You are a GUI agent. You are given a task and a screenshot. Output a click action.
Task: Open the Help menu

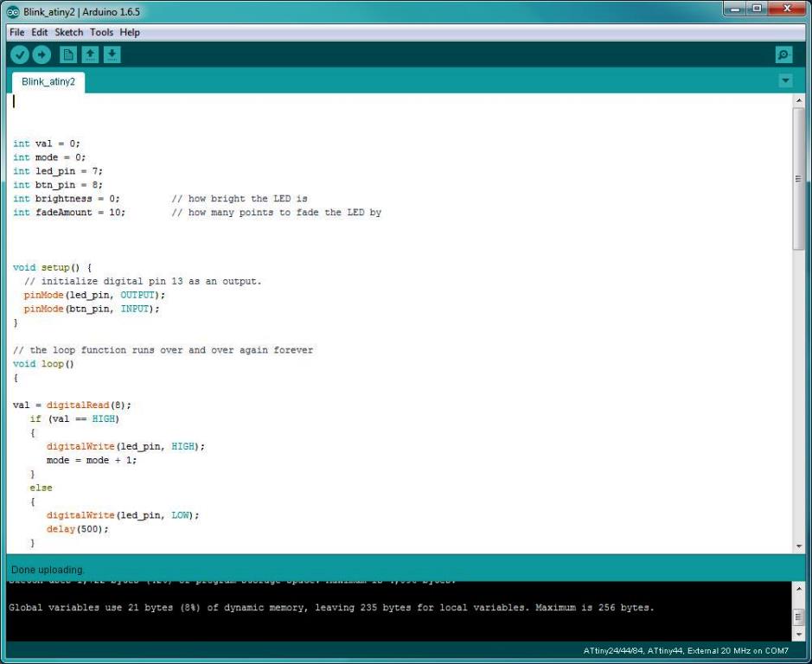point(130,32)
